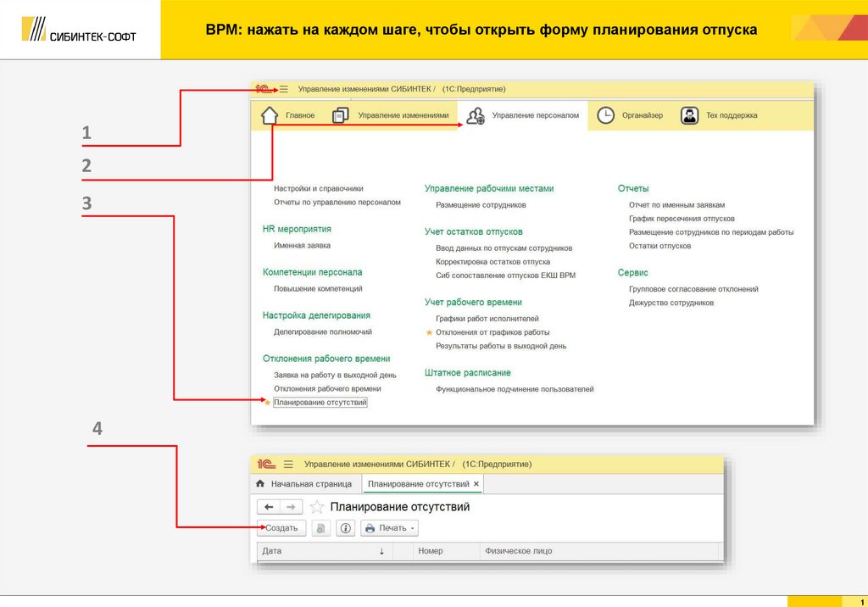868x607 pixels.
Task: Open Повышение компетенций link
Action: pos(319,288)
